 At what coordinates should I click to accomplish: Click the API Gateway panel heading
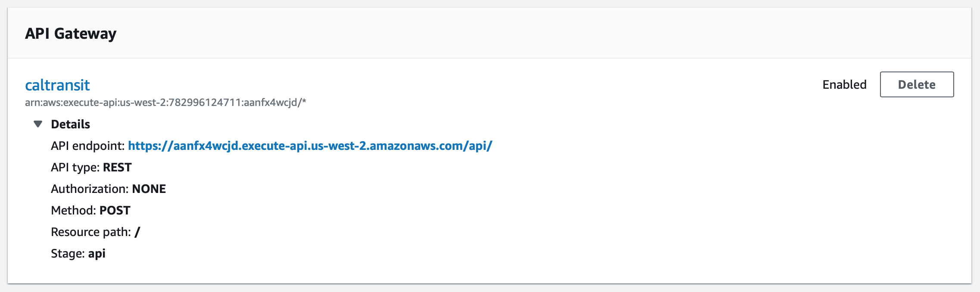point(71,33)
